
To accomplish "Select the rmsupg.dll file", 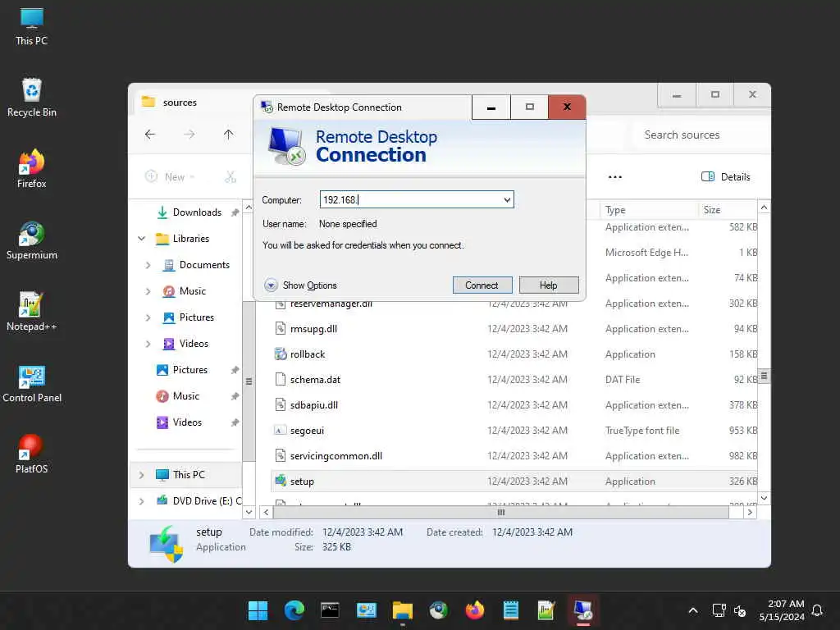I will 514,328.
